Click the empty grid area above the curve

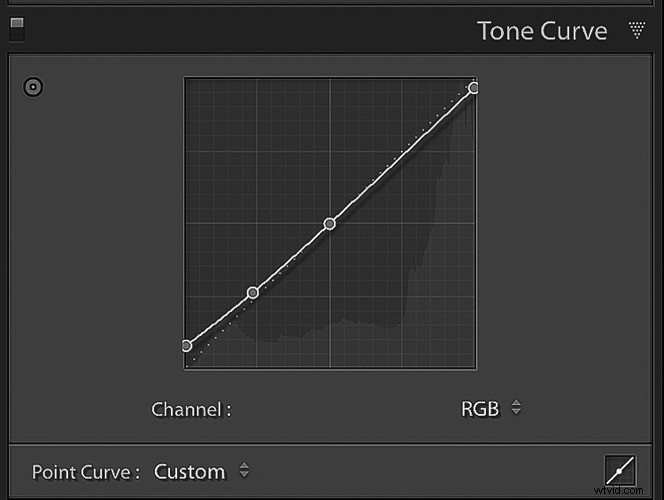pyautogui.click(x=250, y=140)
